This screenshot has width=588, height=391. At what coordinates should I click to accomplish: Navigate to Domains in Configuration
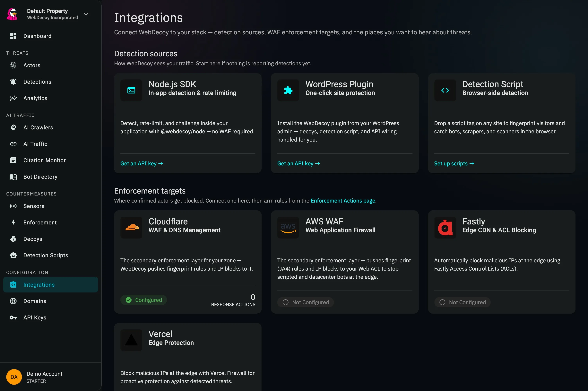pyautogui.click(x=51, y=301)
